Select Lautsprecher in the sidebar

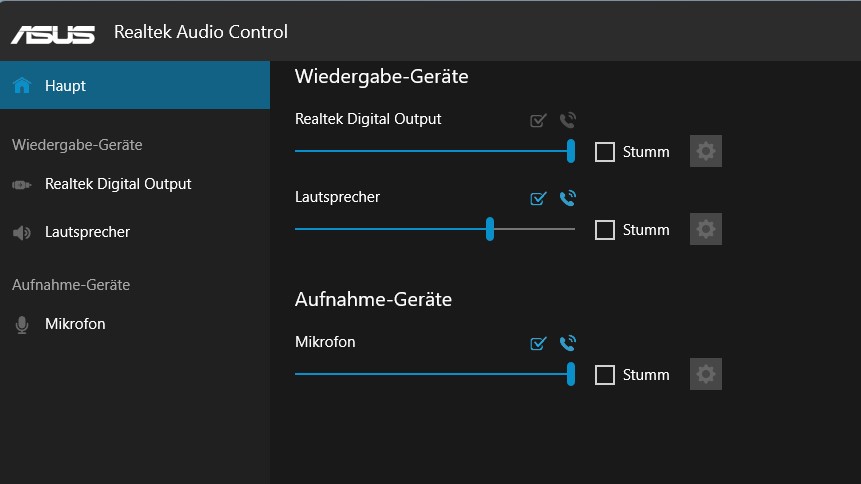[x=87, y=232]
